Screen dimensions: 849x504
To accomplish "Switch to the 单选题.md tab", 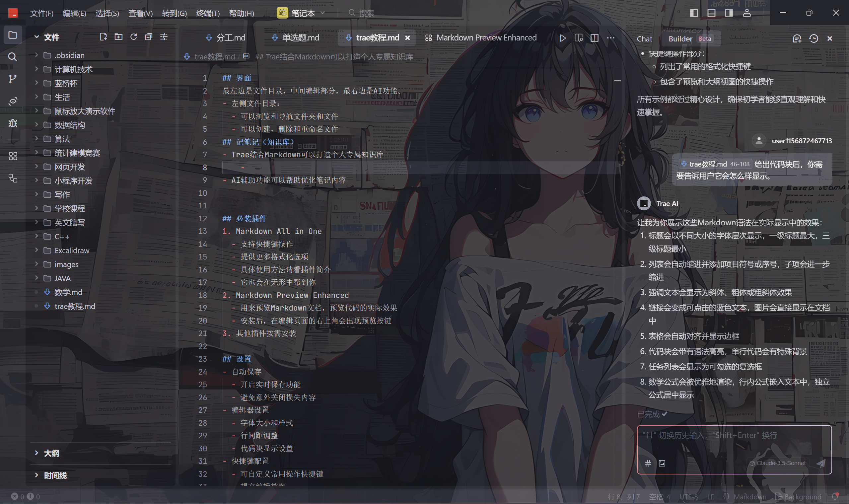I will (300, 38).
